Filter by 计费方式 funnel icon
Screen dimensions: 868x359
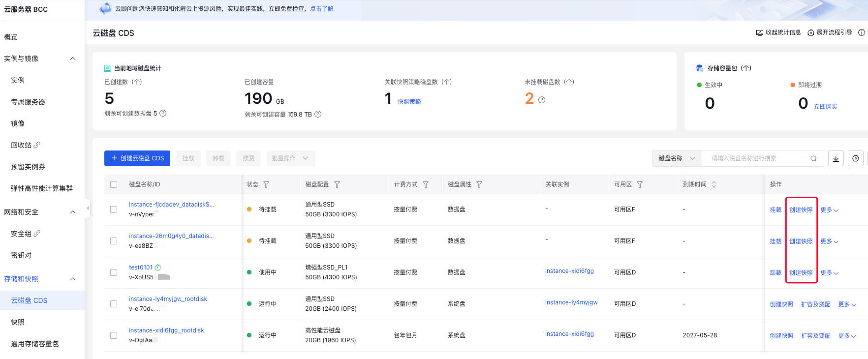pos(426,184)
